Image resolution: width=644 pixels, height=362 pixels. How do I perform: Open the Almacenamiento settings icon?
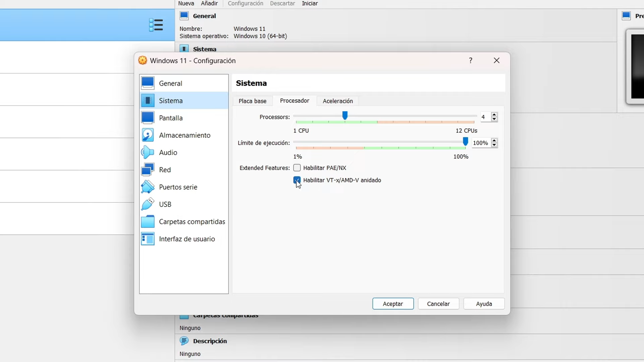pos(148,135)
